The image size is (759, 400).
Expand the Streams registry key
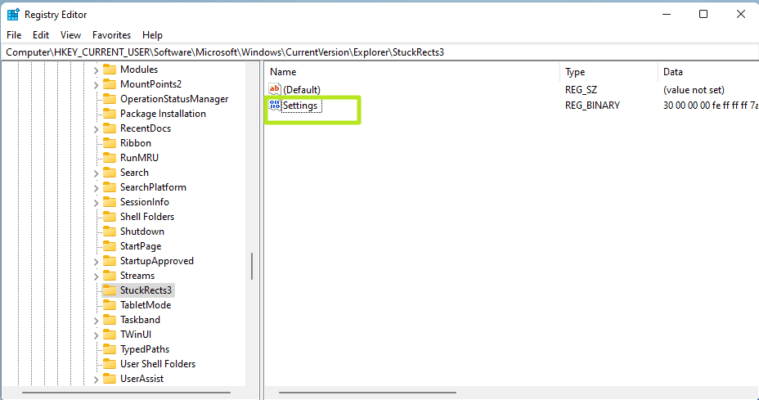pos(97,276)
